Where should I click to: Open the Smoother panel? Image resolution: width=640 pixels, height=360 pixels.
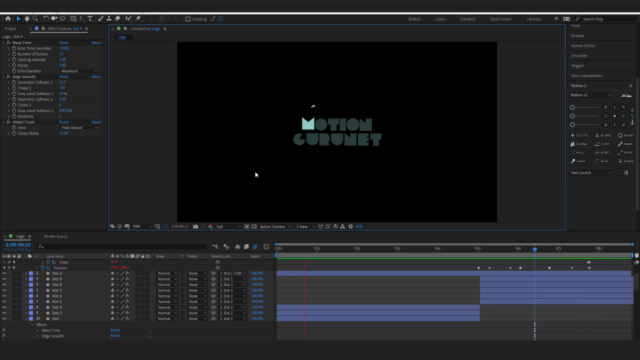point(579,56)
